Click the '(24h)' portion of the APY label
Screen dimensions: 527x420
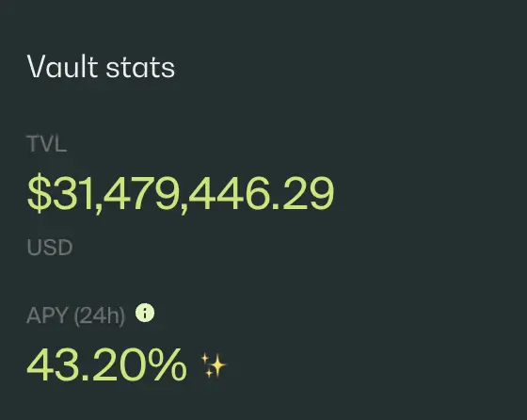(100, 315)
